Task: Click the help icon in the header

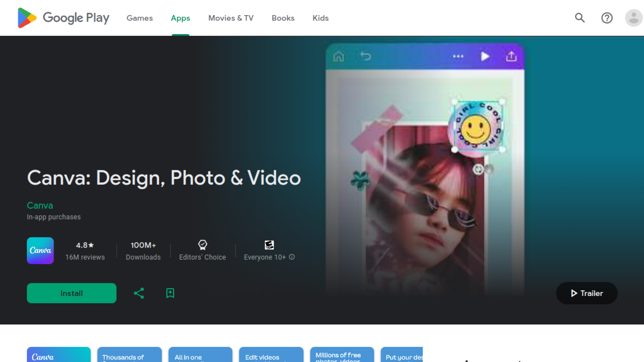Action: (607, 18)
